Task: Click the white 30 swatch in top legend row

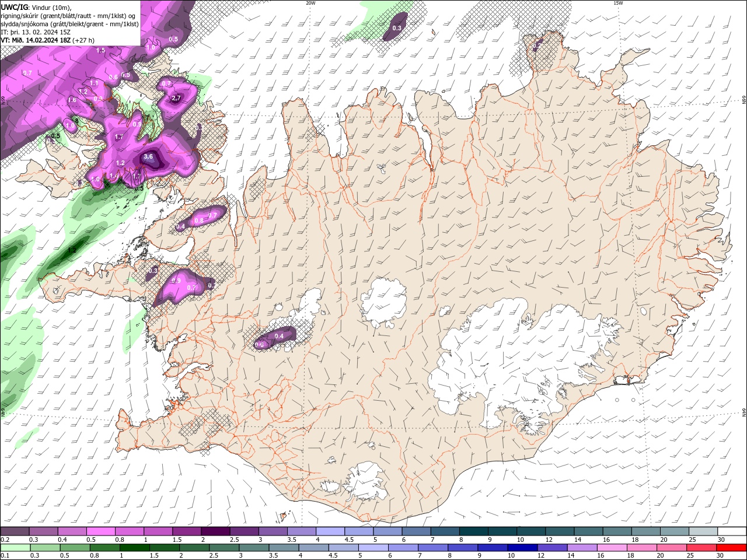Action: coord(732,531)
